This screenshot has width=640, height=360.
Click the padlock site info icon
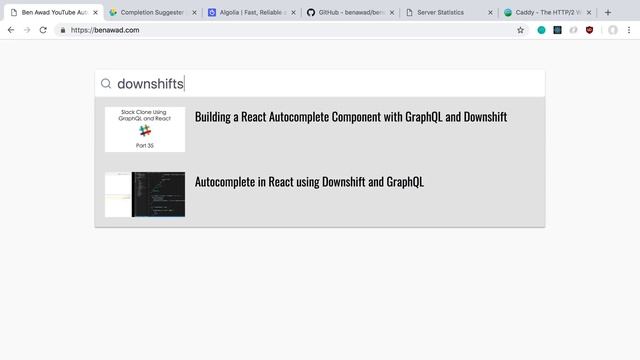point(63,30)
